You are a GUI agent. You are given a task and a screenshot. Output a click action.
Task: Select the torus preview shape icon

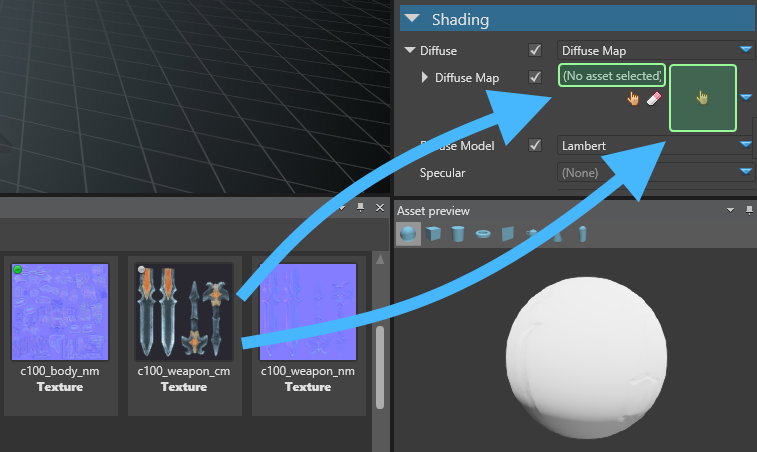pyautogui.click(x=483, y=234)
